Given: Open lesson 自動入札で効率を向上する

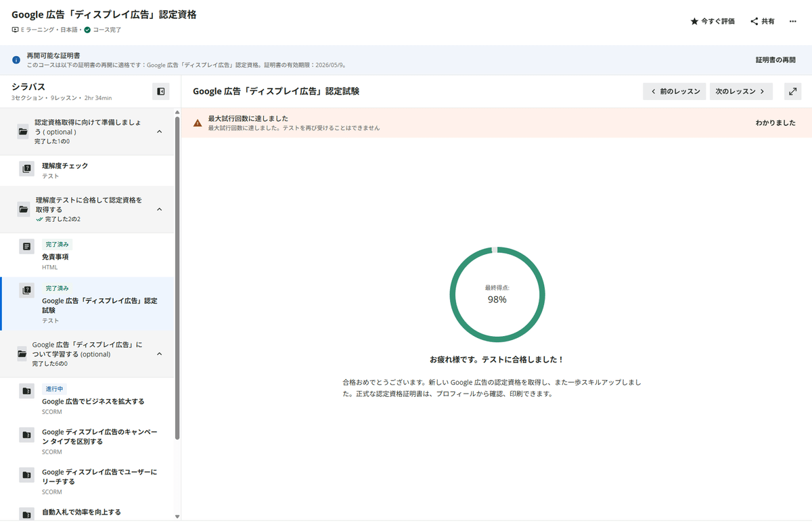Looking at the screenshot, I should [x=87, y=512].
